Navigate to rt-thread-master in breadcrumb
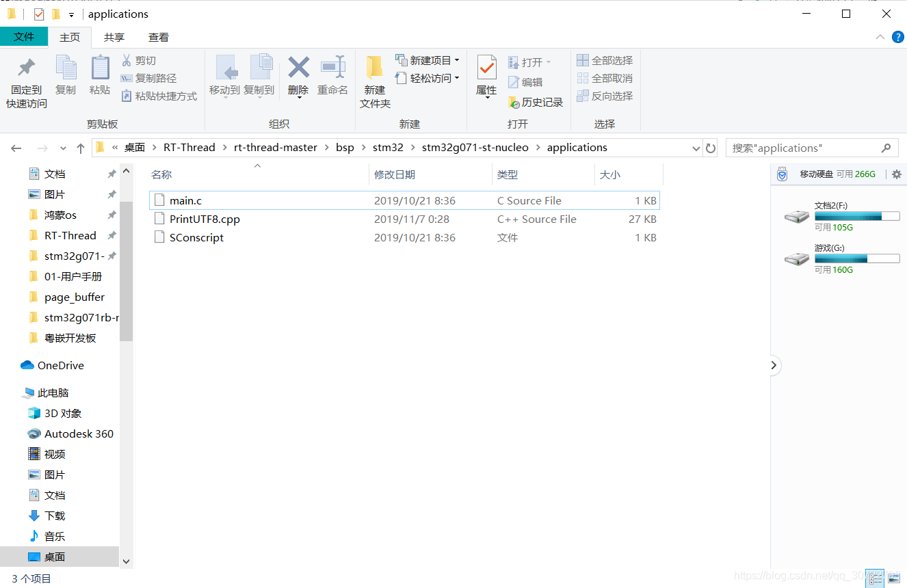This screenshot has width=907, height=588. tap(276, 148)
